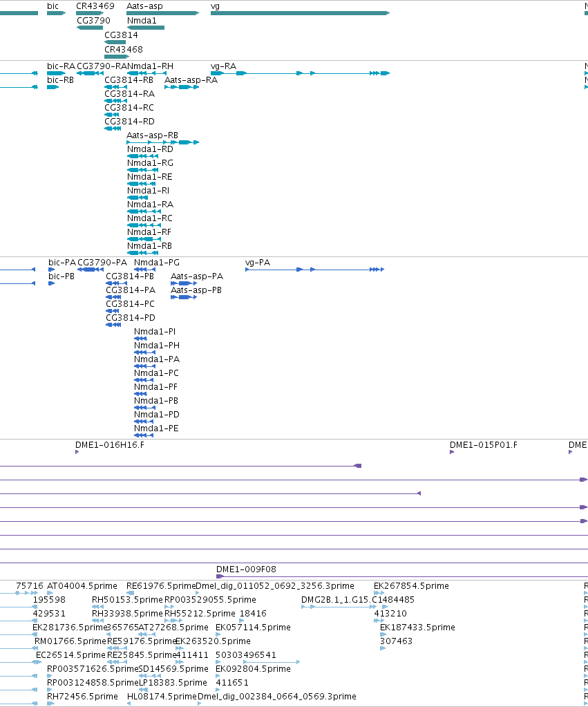This screenshot has height=707, width=588.
Task: Select the CG3814-RC transcript
Action: coord(112,115)
